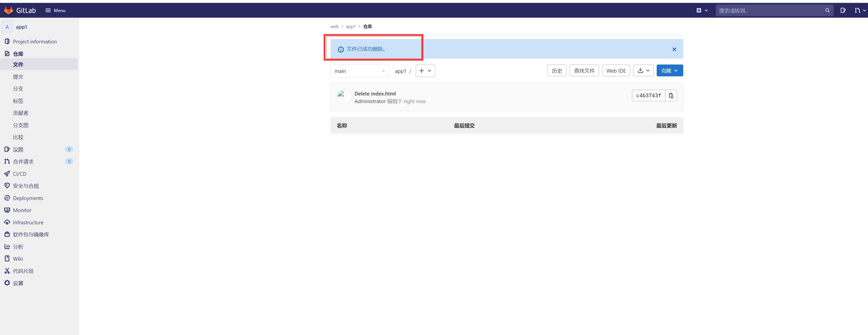Viewport: 868px width, 335px height.
Task: Open the Web IDE button
Action: (x=616, y=70)
